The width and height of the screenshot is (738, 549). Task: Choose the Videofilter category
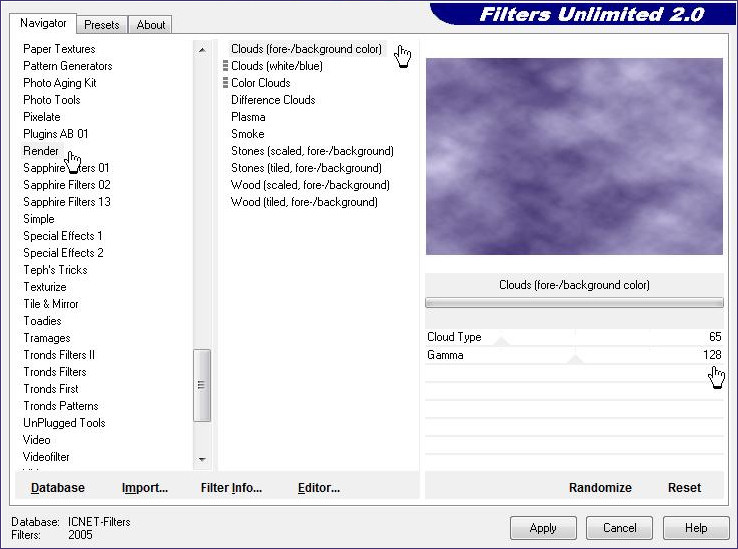tap(46, 457)
